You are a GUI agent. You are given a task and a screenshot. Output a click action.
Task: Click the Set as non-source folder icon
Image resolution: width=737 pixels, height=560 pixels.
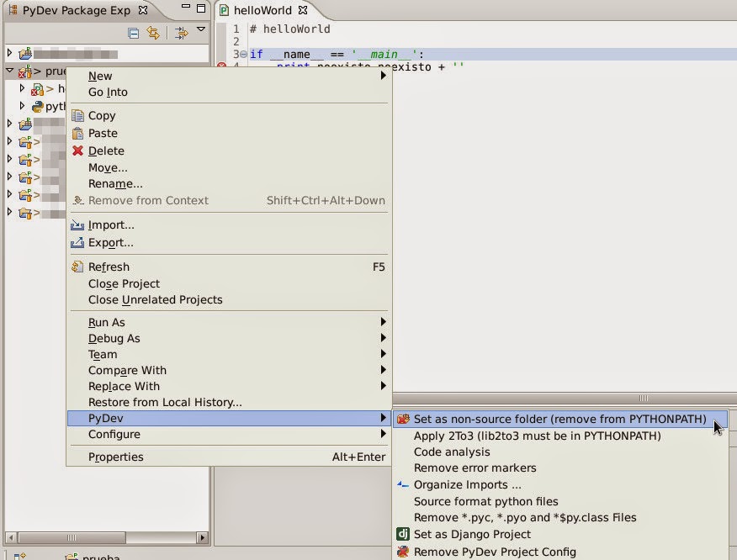point(404,418)
